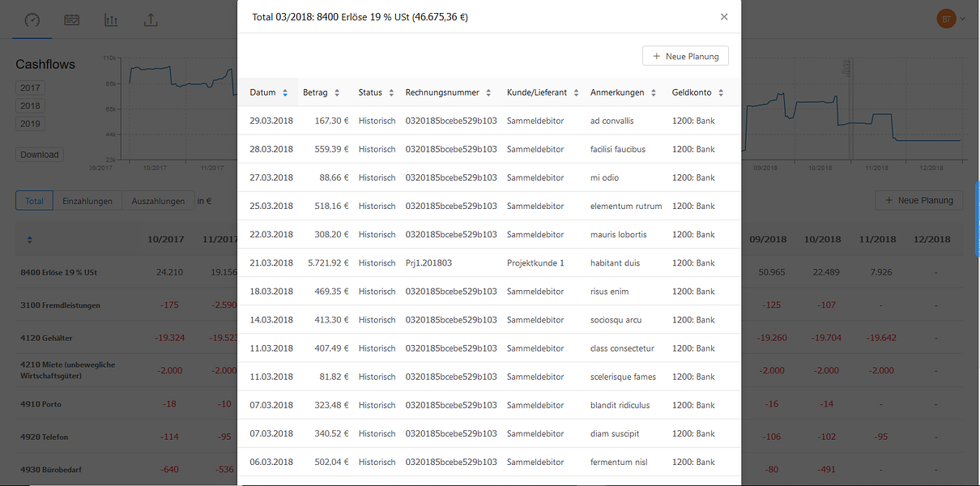This screenshot has width=980, height=486.
Task: Sort by Kunde/Lieferant column arrows
Action: [576, 93]
